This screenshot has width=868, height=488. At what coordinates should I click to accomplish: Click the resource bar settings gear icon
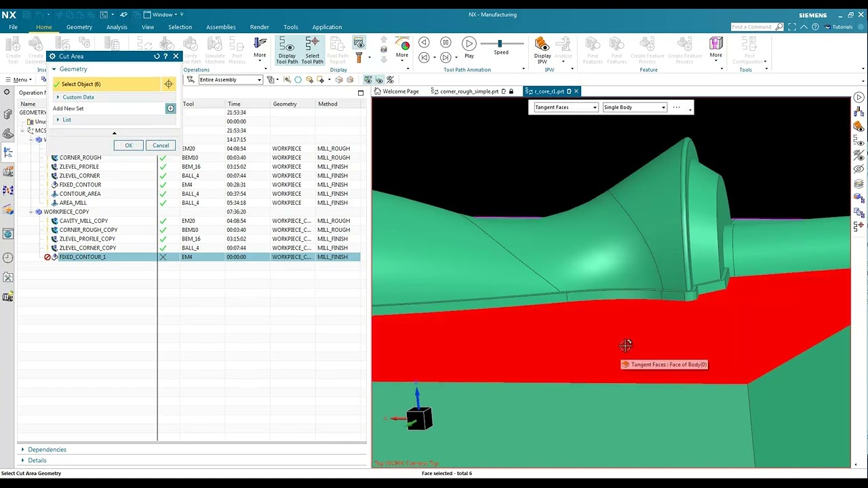[x=7, y=92]
